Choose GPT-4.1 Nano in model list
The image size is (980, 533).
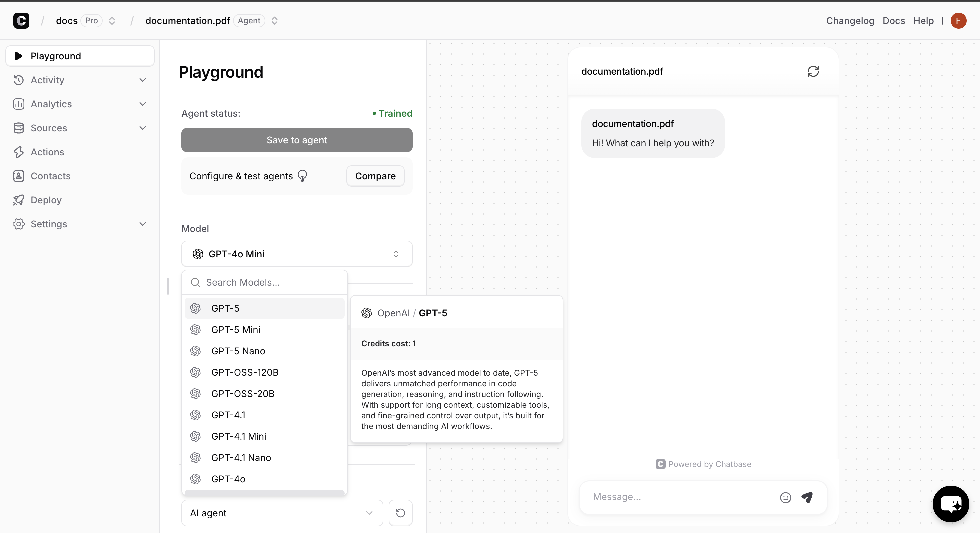tap(241, 458)
